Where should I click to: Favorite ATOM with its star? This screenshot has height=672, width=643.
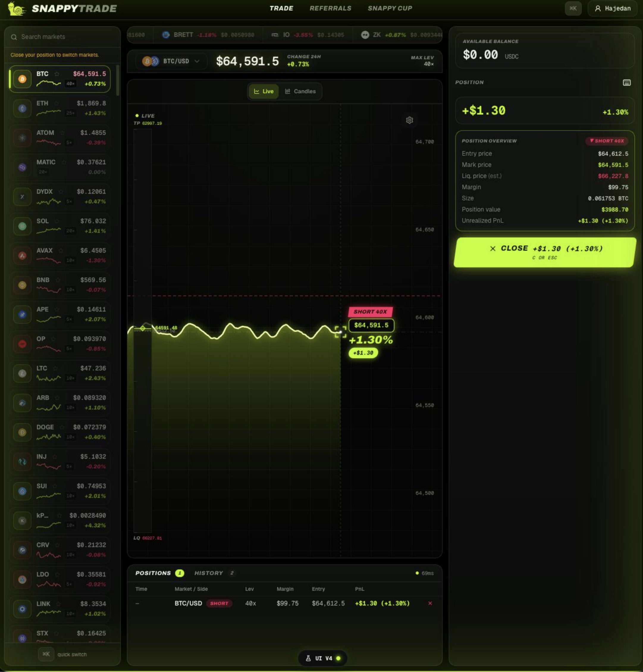(x=62, y=133)
